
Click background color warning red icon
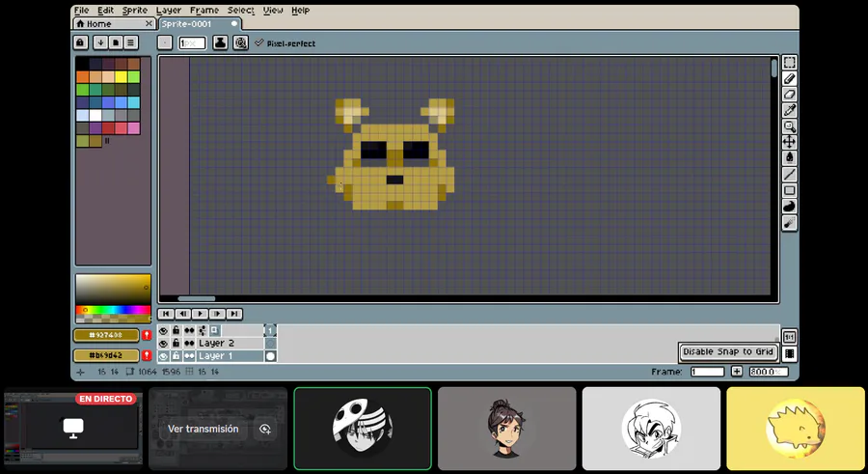coord(147,355)
